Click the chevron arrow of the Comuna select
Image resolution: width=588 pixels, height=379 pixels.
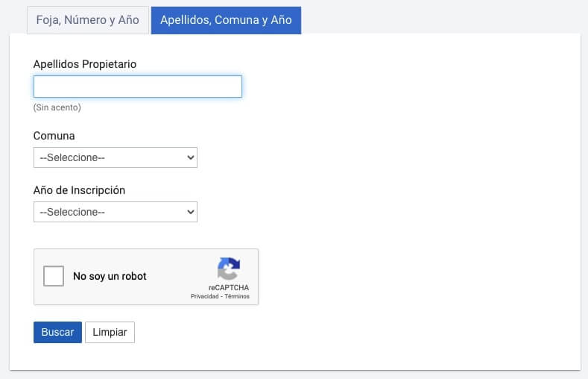tap(190, 157)
